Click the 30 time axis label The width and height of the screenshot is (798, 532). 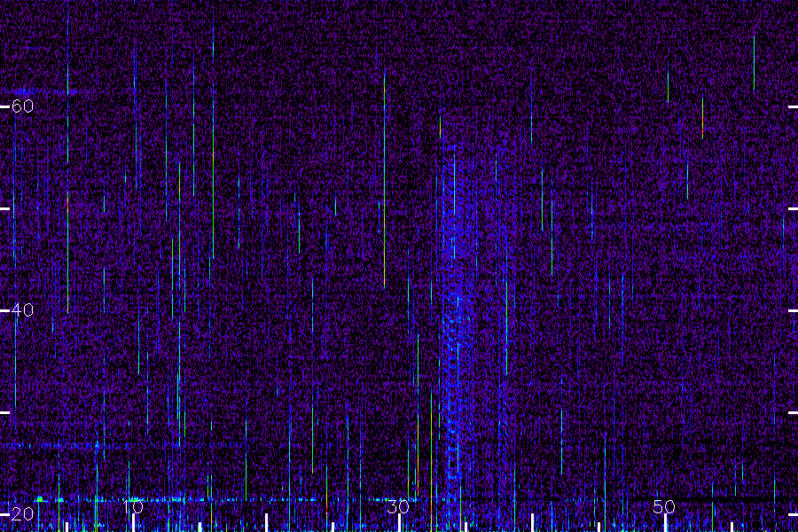pos(398,507)
